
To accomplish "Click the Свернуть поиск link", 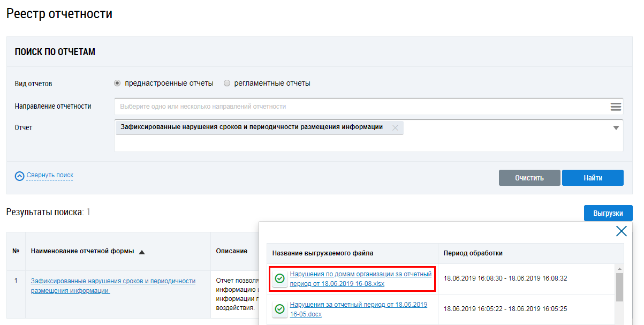I will click(x=50, y=175).
